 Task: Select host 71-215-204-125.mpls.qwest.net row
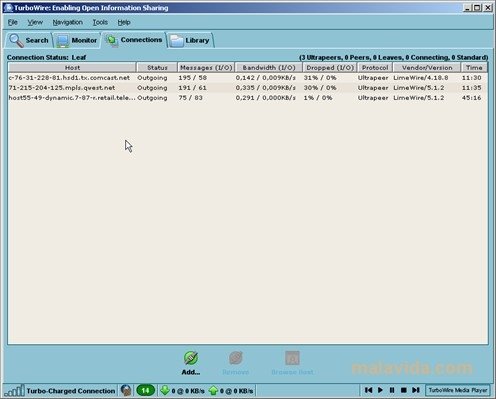click(x=248, y=88)
